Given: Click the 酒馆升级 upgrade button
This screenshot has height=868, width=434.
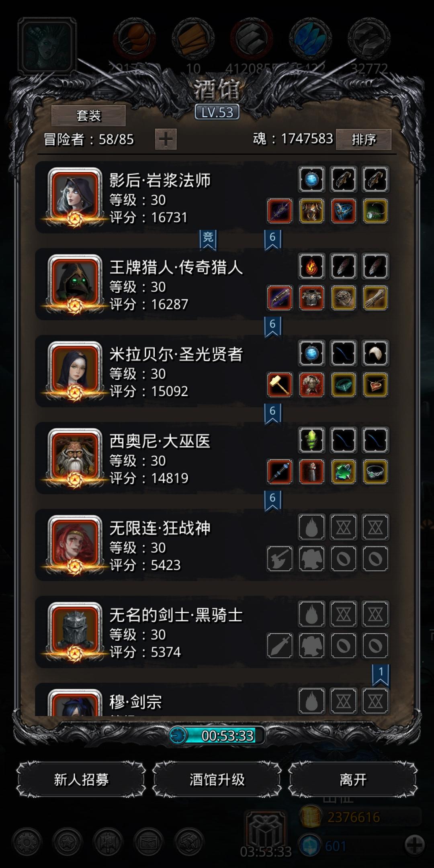Looking at the screenshot, I should 217,780.
